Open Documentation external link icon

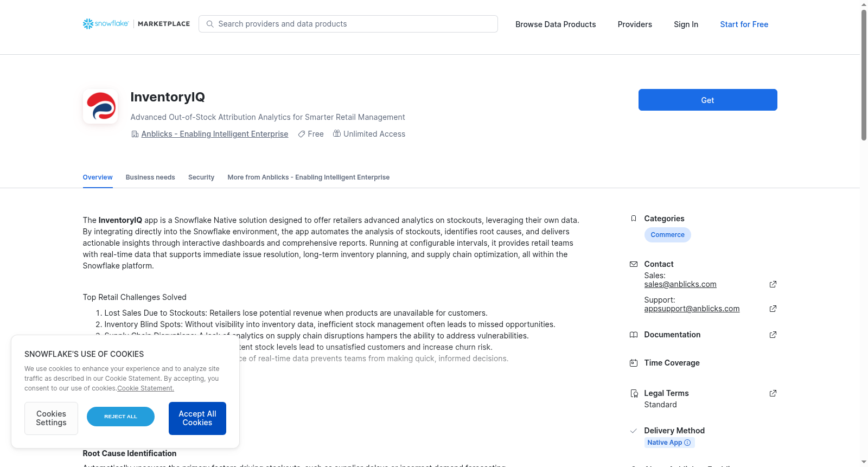pos(773,335)
